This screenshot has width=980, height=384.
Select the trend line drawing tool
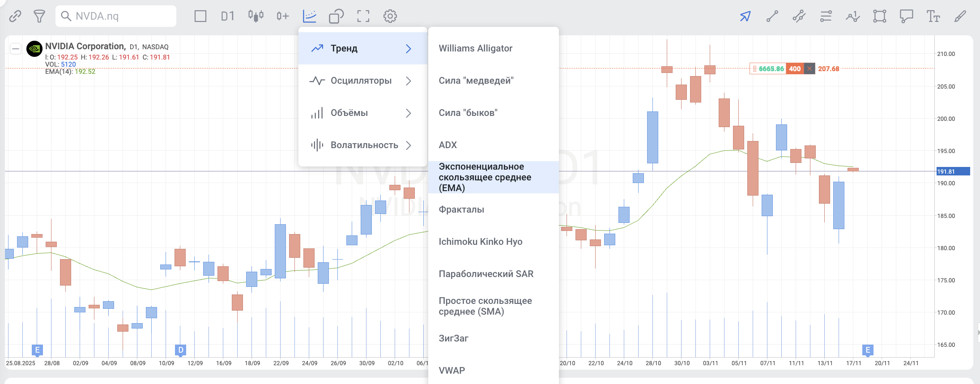[x=772, y=17]
